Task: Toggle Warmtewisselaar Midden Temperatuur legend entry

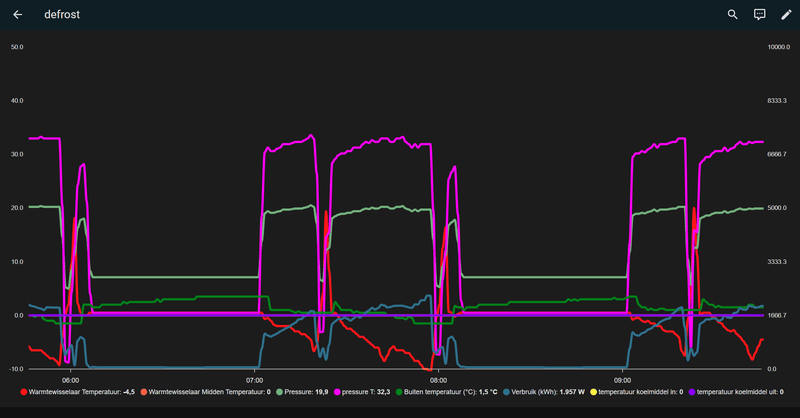Action: click(x=206, y=392)
